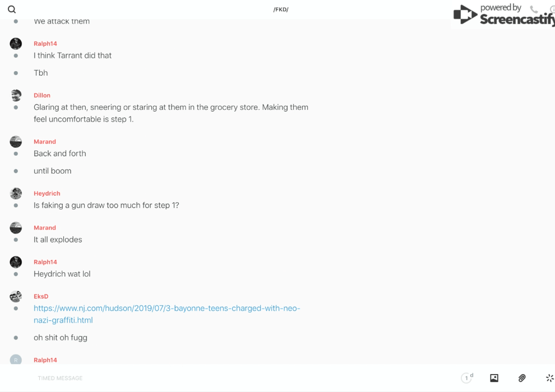Toggle the 1d message timer
Viewport: 555px width, 392px height.
point(467,378)
